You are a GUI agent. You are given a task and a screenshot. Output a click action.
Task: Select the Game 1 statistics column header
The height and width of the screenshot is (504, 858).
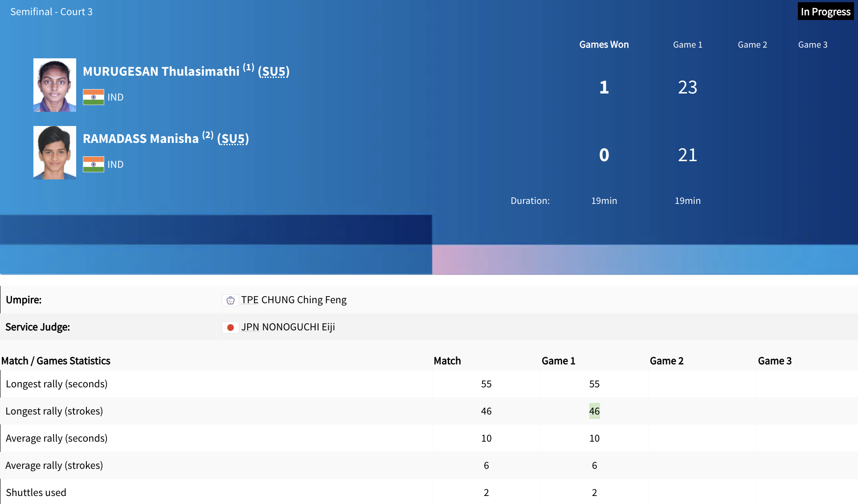point(558,361)
